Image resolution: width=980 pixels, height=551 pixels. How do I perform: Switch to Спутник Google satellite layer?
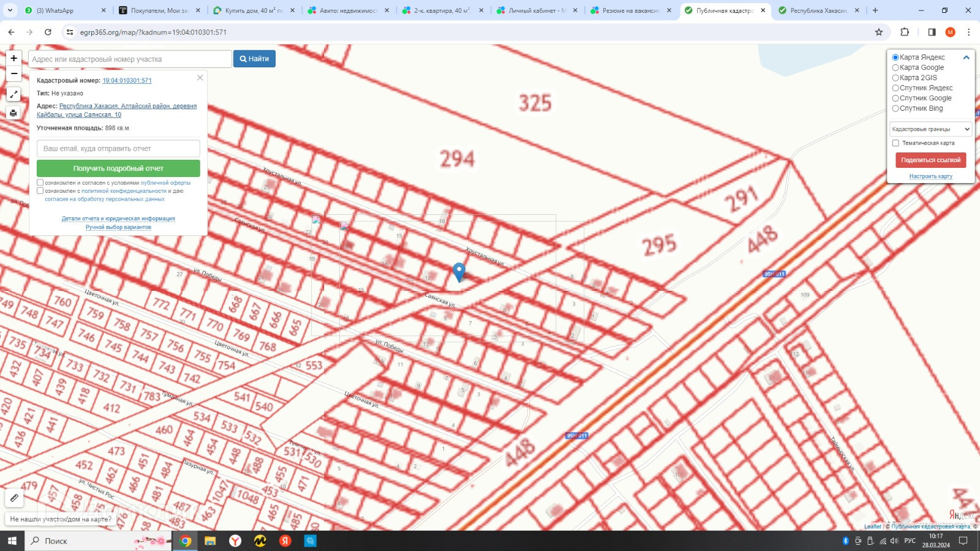tap(895, 99)
